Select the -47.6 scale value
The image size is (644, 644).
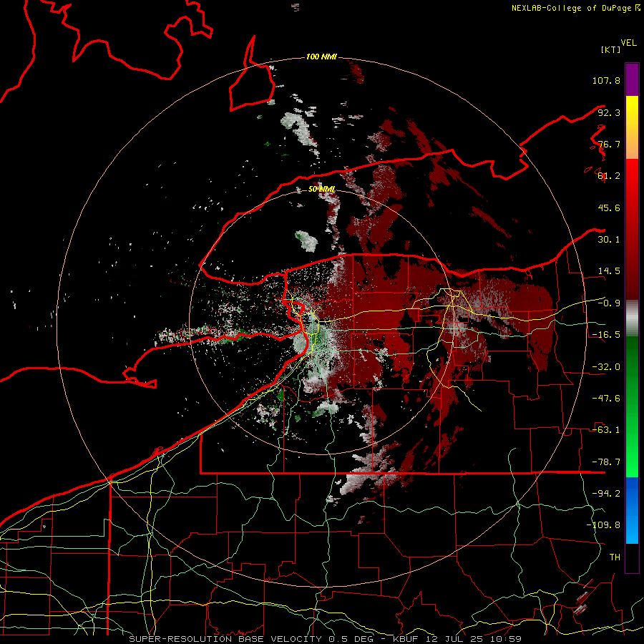[606, 399]
